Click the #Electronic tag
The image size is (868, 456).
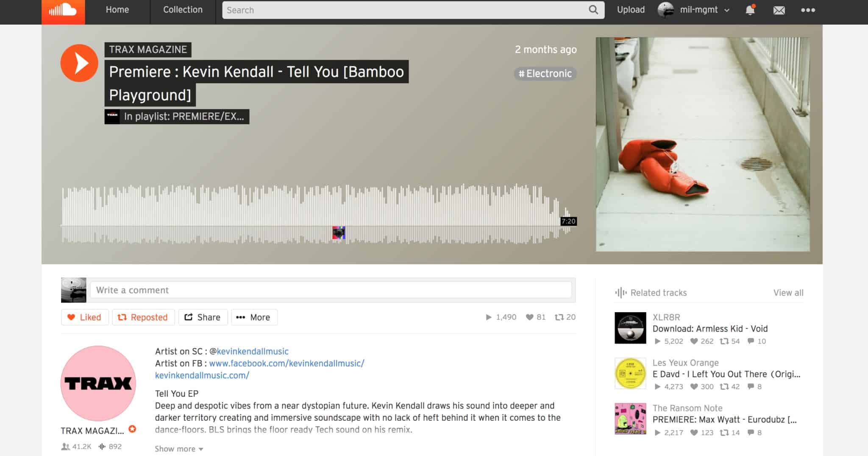[x=545, y=73]
